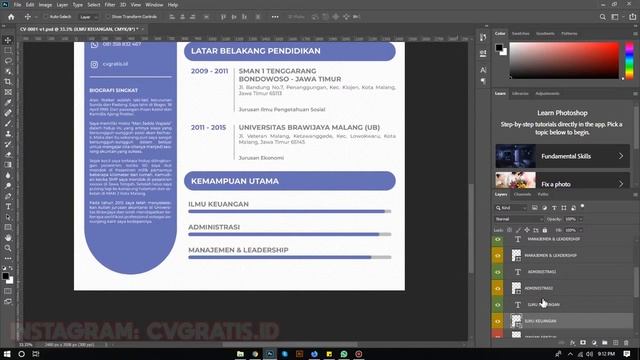The image size is (640, 360).
Task: Select the ADMINISTRASI text layer name
Action: [542, 272]
